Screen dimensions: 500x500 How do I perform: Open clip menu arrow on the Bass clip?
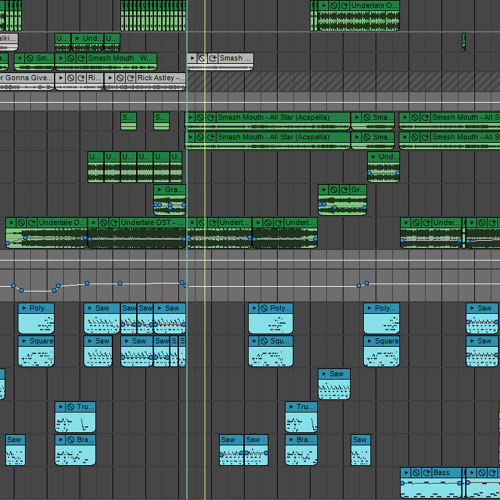pos(406,473)
